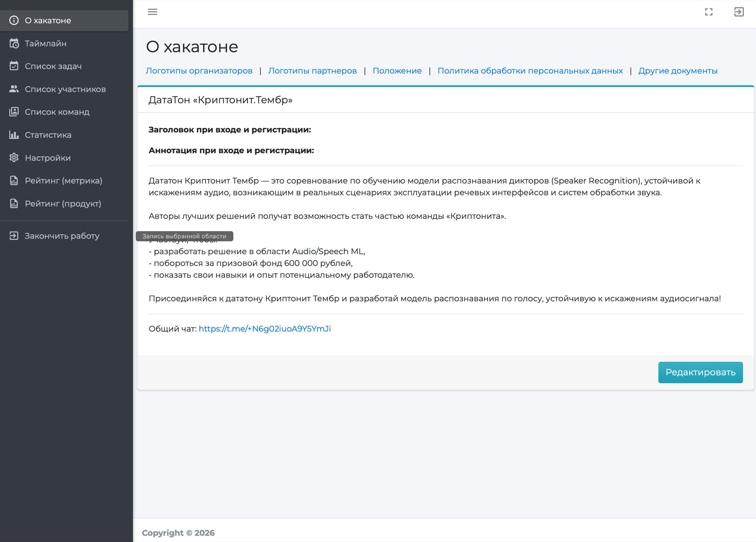Click the Редактировать button
The image size is (756, 542).
point(700,372)
